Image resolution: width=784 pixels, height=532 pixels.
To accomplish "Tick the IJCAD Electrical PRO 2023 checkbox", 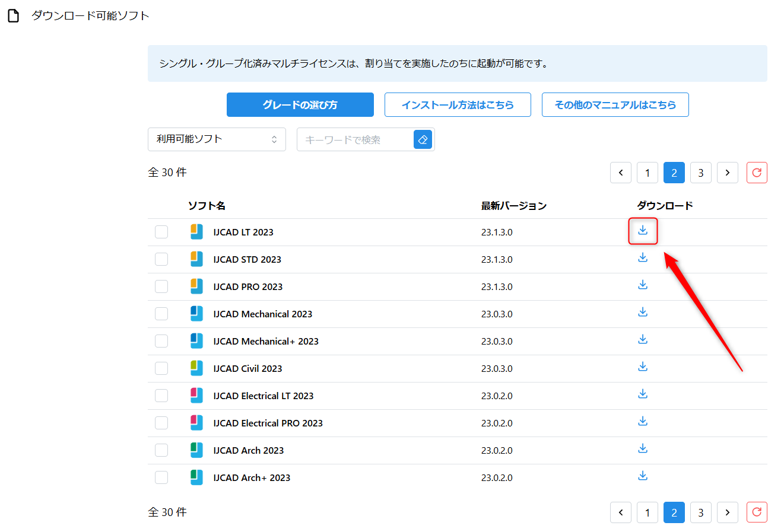I will coord(161,423).
